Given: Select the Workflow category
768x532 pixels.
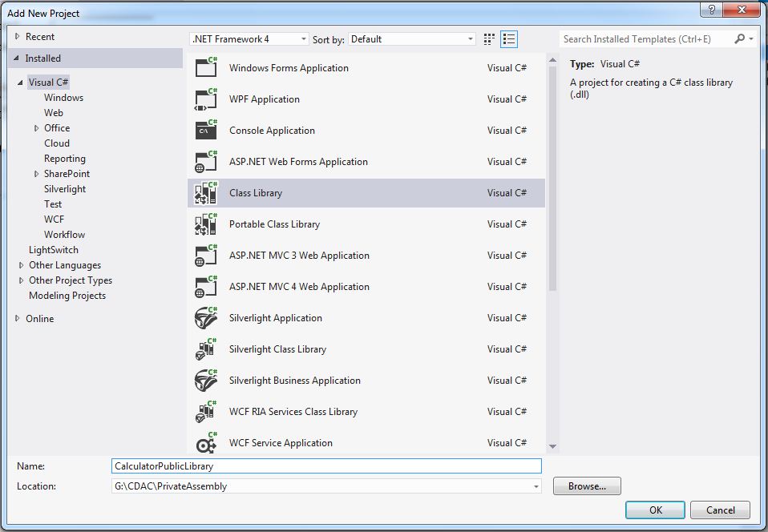Looking at the screenshot, I should click(64, 235).
